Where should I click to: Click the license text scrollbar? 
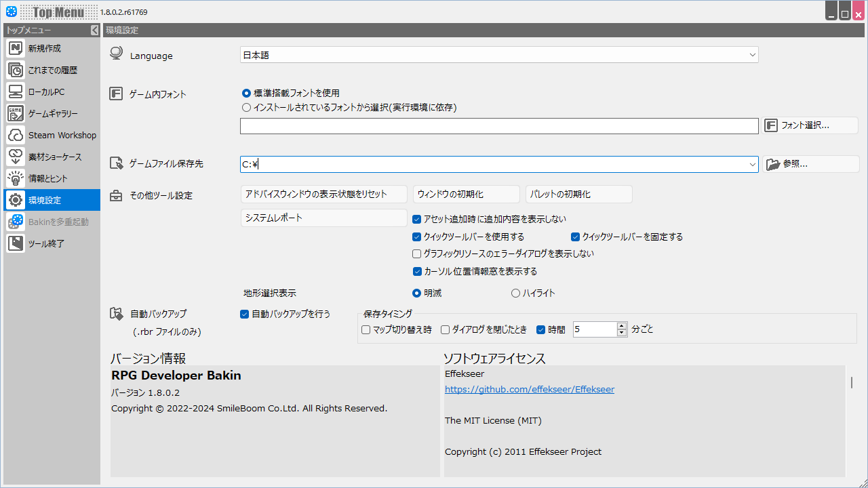click(852, 383)
